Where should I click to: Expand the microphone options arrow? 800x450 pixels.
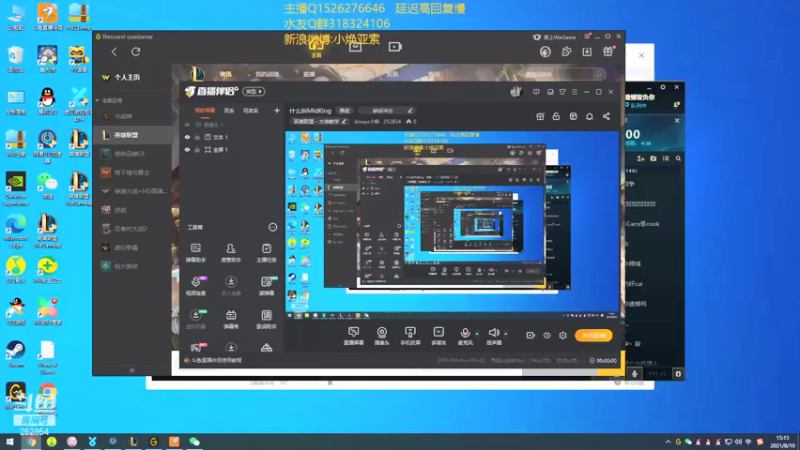pyautogui.click(x=477, y=334)
